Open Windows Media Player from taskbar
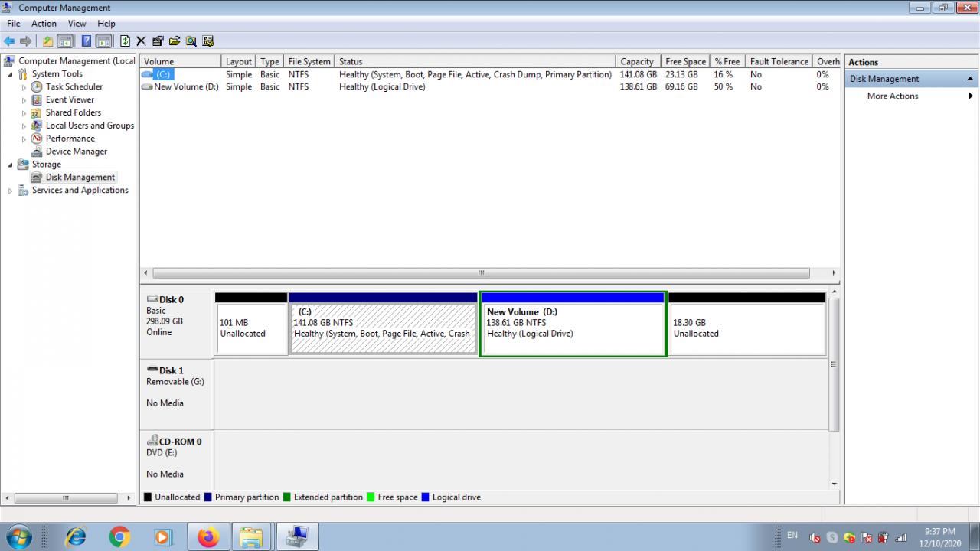Image resolution: width=980 pixels, height=551 pixels. pyautogui.click(x=162, y=537)
